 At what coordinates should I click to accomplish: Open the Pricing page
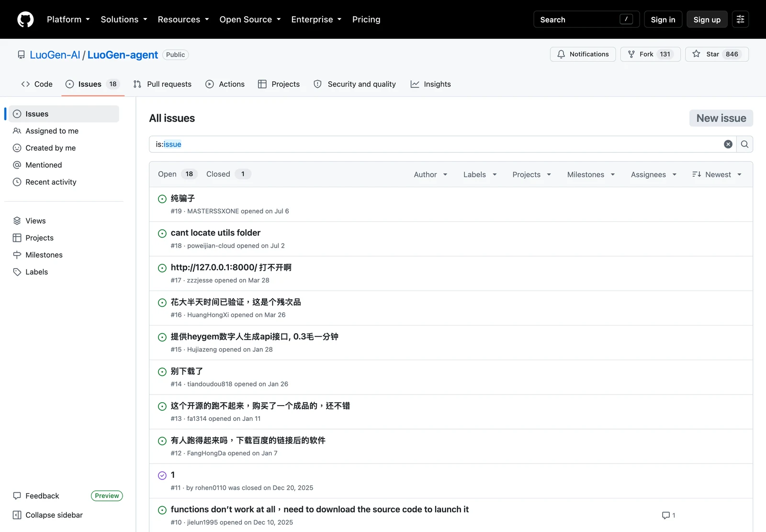tap(366, 20)
